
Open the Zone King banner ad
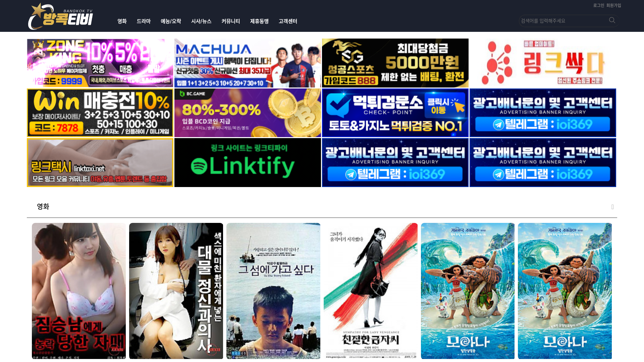[x=100, y=63]
